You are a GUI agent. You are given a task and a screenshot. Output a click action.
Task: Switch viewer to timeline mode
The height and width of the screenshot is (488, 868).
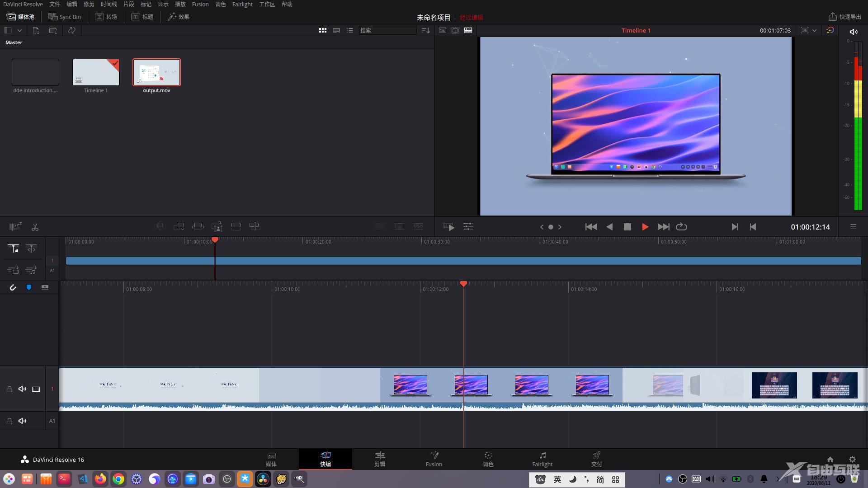coord(468,30)
